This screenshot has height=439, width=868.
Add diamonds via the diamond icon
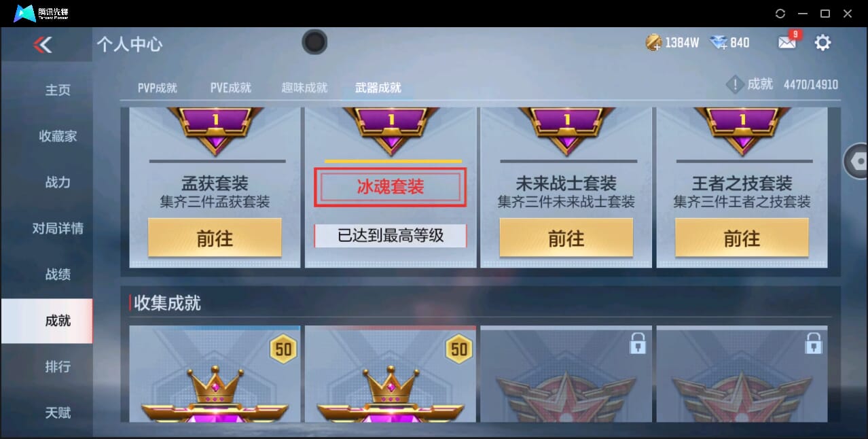pyautogui.click(x=719, y=43)
